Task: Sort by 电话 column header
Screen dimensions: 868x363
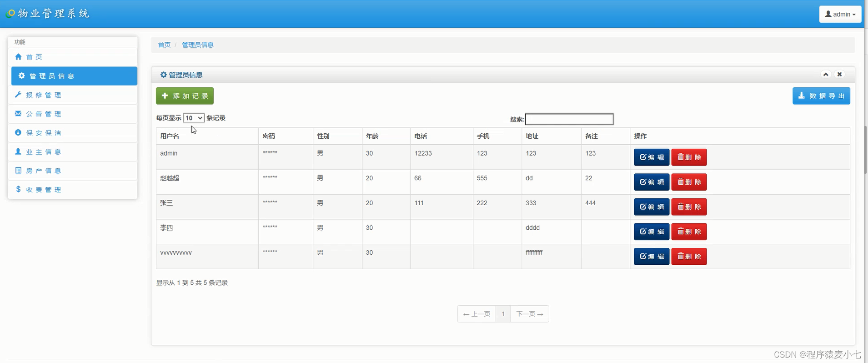Action: (x=442, y=136)
